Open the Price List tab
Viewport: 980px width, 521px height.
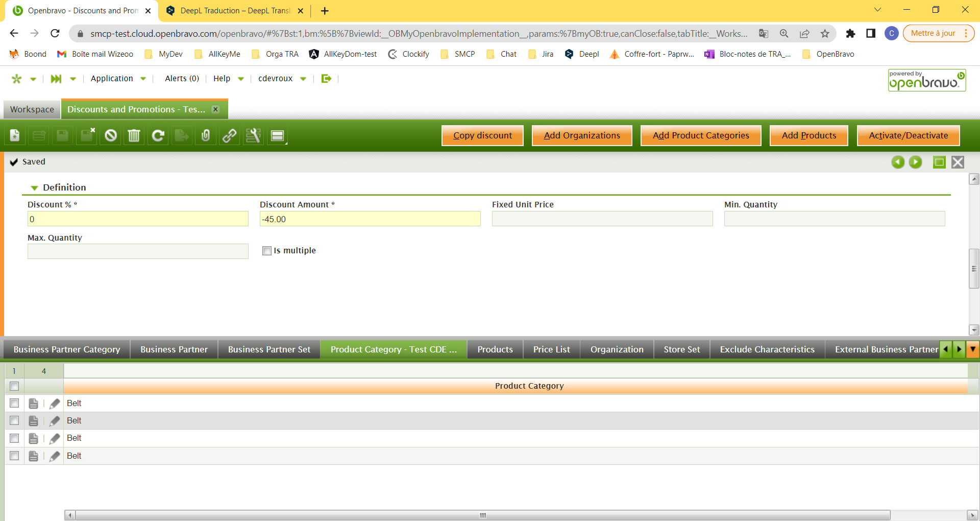pyautogui.click(x=551, y=349)
